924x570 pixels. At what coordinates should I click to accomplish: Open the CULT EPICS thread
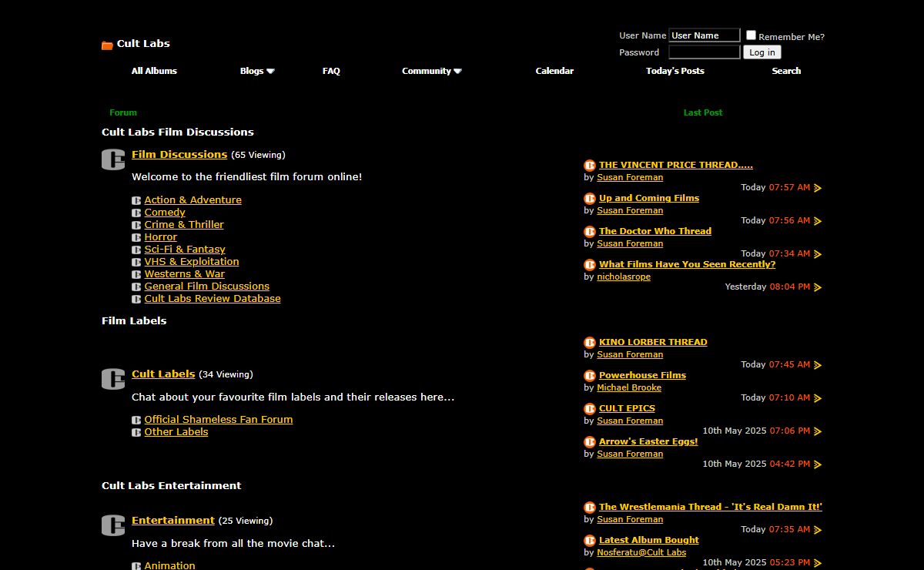(628, 409)
